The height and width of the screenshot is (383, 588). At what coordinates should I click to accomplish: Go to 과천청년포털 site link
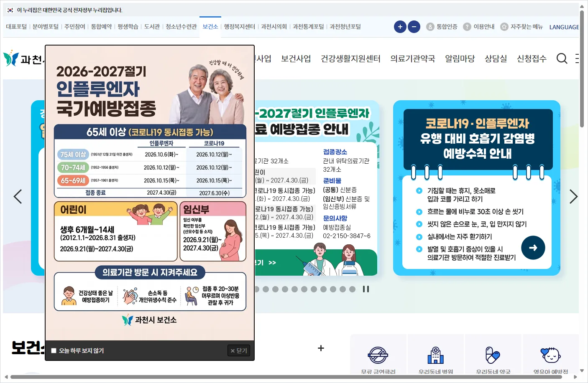pyautogui.click(x=345, y=27)
